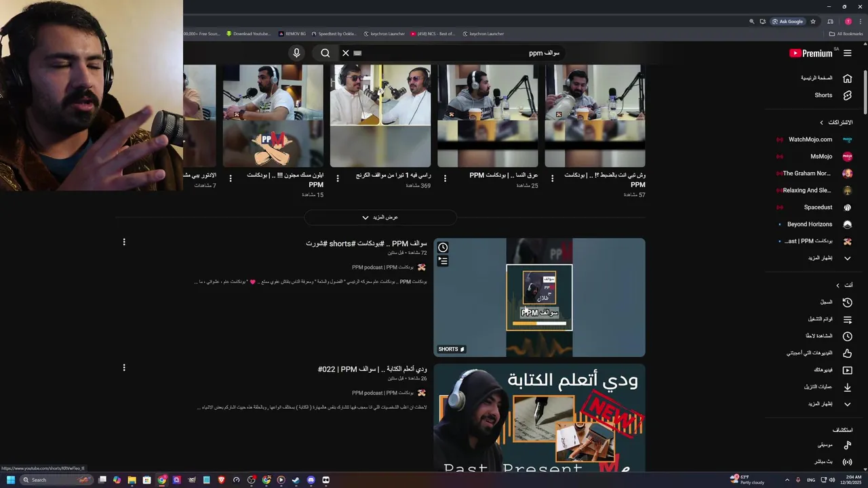Open options menu for راسي فيه video
This screenshot has width=868, height=488.
click(338, 178)
